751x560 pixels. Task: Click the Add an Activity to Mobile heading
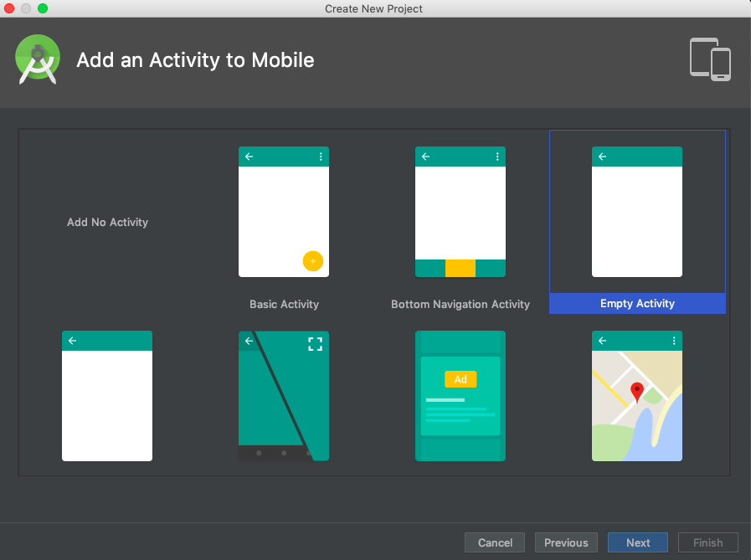pos(195,60)
